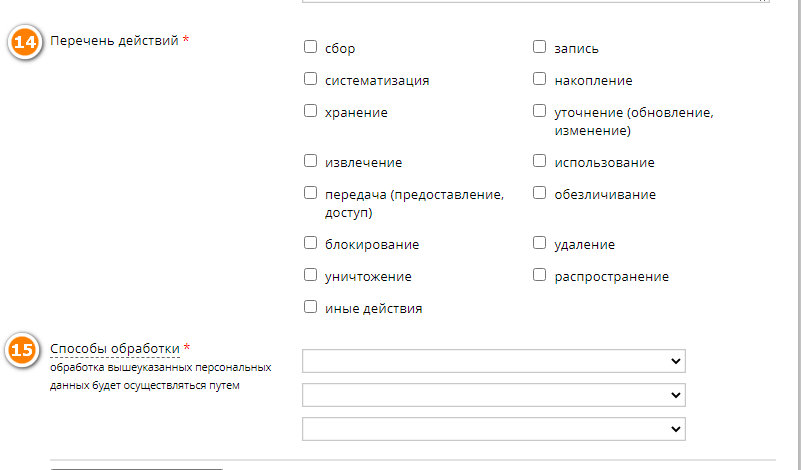
Task: Mark the 'извлечение' checkbox
Action: (310, 161)
